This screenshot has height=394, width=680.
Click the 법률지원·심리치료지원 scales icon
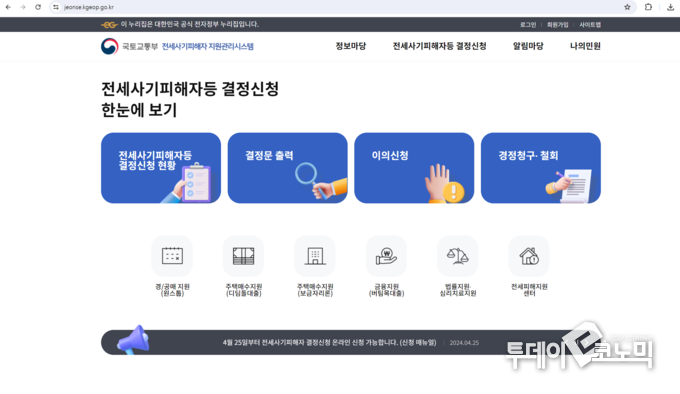coord(458,256)
